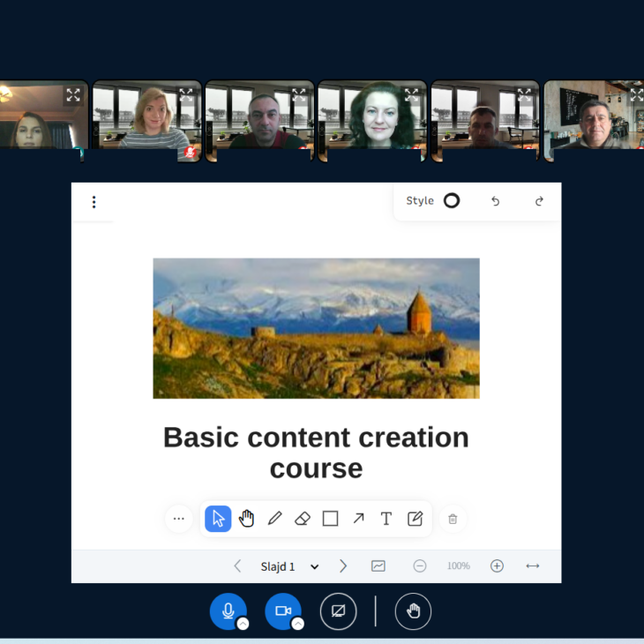Open the Style color circle
Screen dimensions: 644x644
(x=451, y=200)
